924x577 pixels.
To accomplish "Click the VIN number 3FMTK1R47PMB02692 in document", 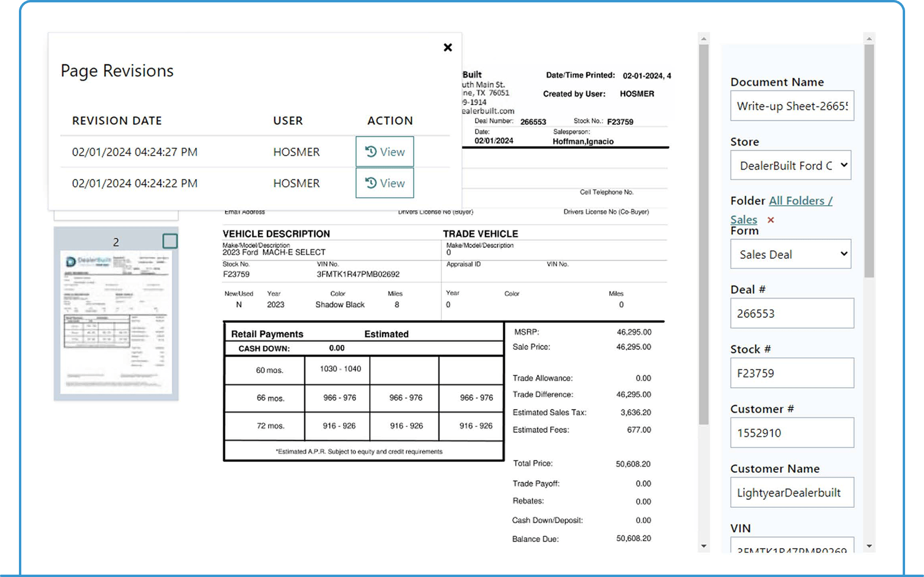I will point(358,274).
